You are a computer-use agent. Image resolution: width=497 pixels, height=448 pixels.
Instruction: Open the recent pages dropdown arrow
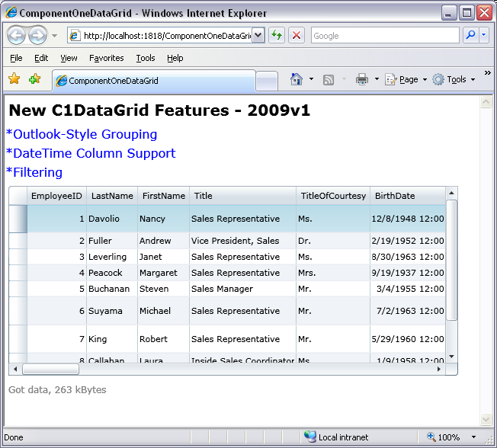(x=55, y=36)
